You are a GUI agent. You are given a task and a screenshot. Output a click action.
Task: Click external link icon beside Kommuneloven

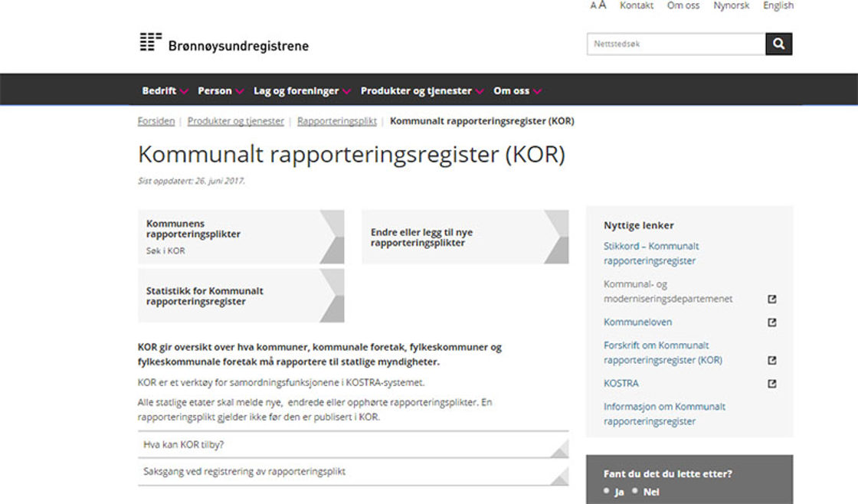pos(771,322)
